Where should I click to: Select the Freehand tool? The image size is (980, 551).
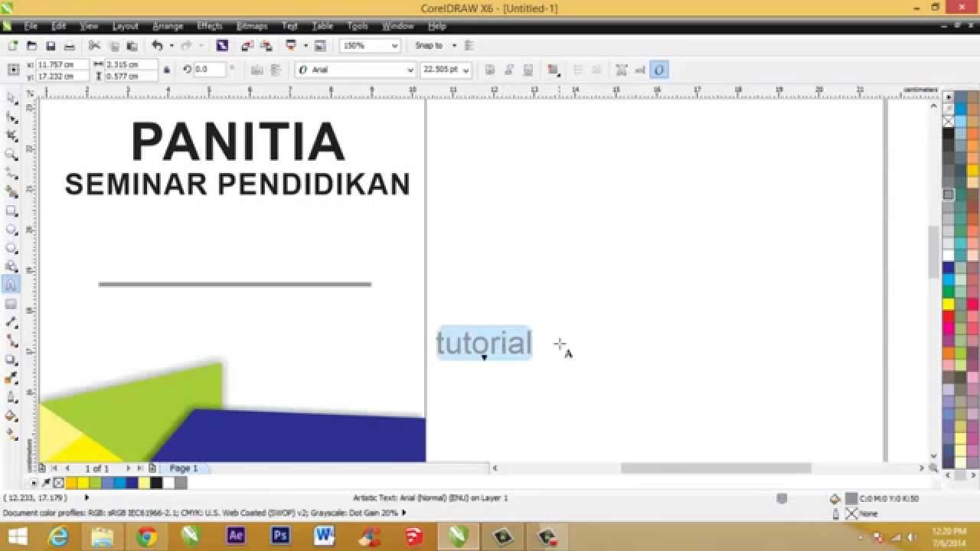(x=11, y=173)
